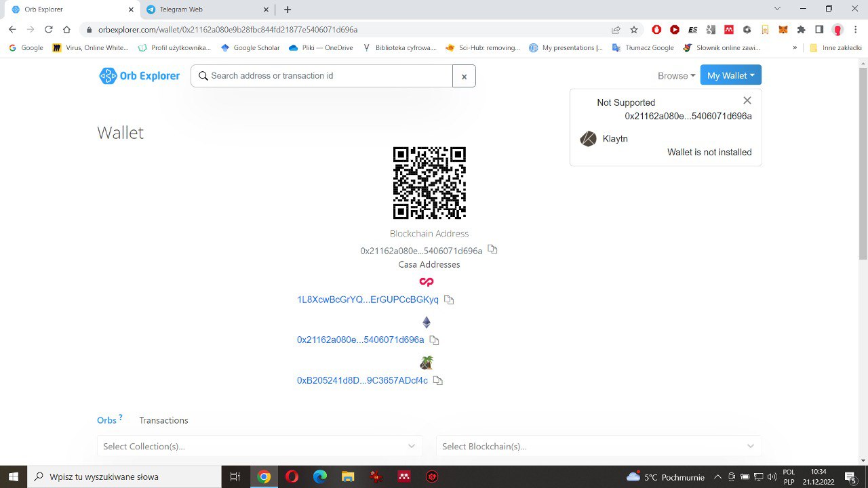Go to the browser home page

[x=66, y=29]
